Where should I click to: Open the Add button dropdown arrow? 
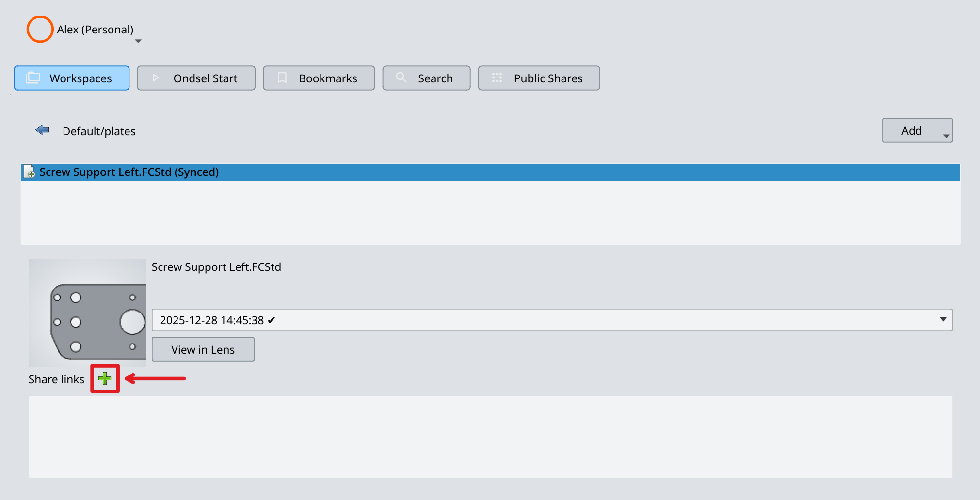[x=946, y=136]
